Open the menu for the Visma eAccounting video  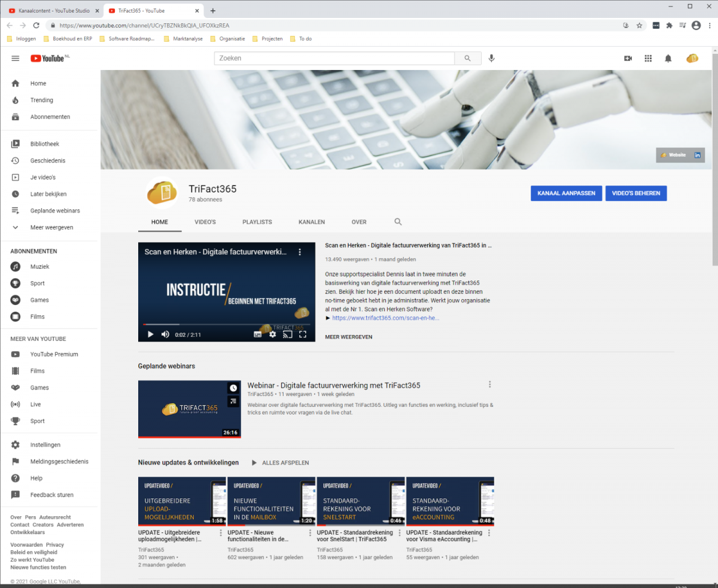point(489,533)
